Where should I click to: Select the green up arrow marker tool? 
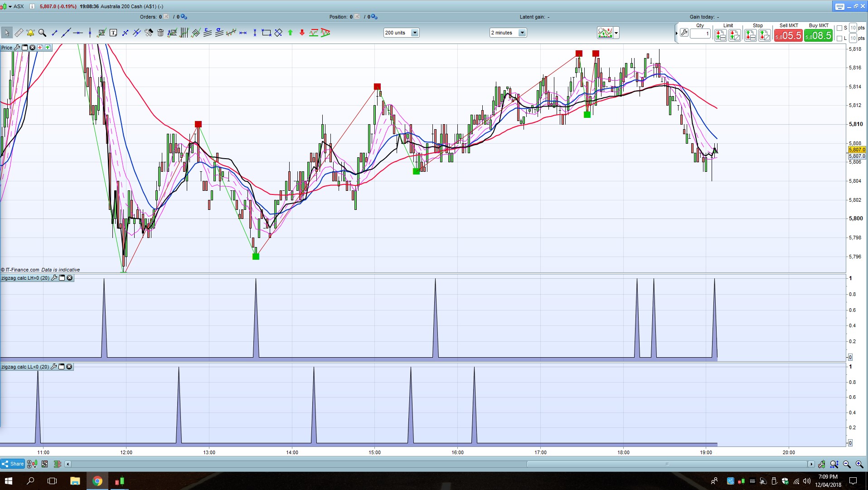coord(290,33)
